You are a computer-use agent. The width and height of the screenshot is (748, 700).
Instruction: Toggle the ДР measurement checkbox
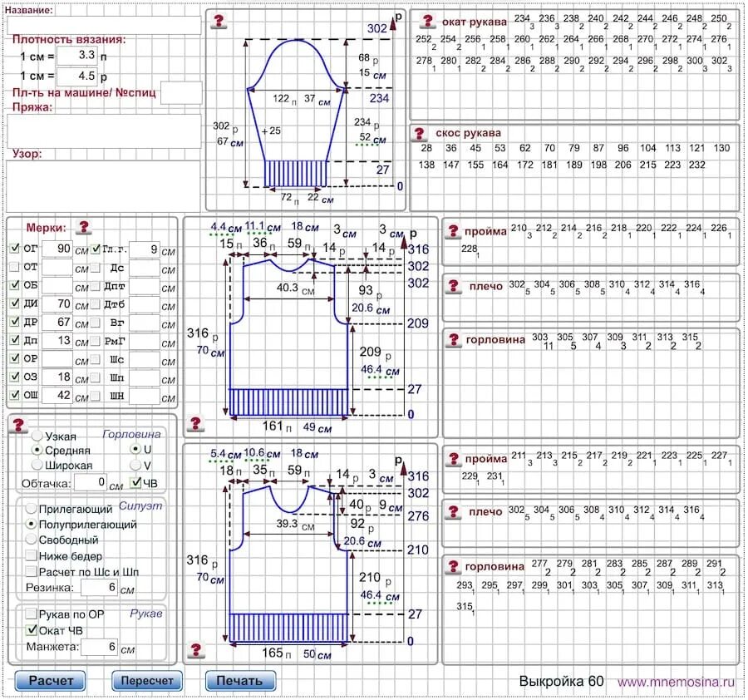pos(15,321)
